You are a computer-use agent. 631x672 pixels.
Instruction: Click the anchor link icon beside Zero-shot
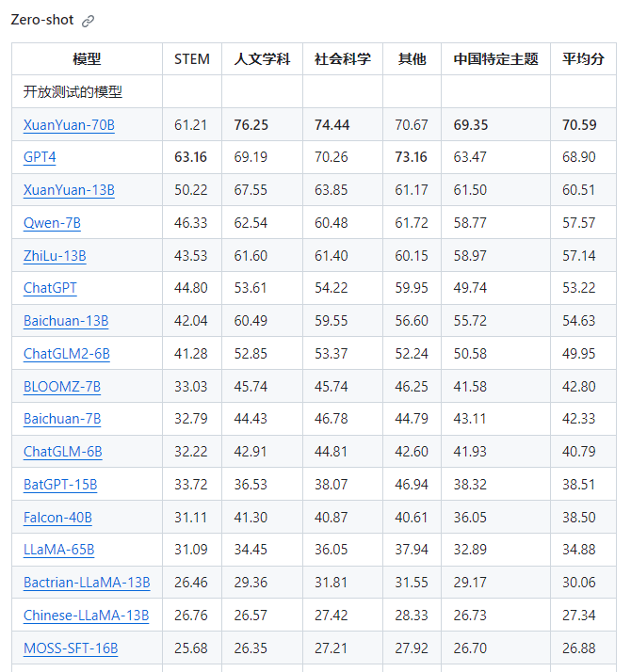(89, 21)
